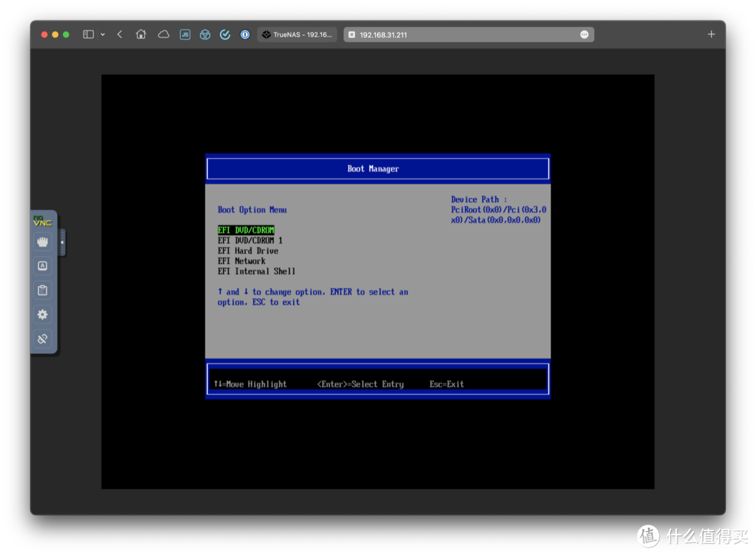
Task: Click the 192.168.31.211 address field
Action: point(455,34)
